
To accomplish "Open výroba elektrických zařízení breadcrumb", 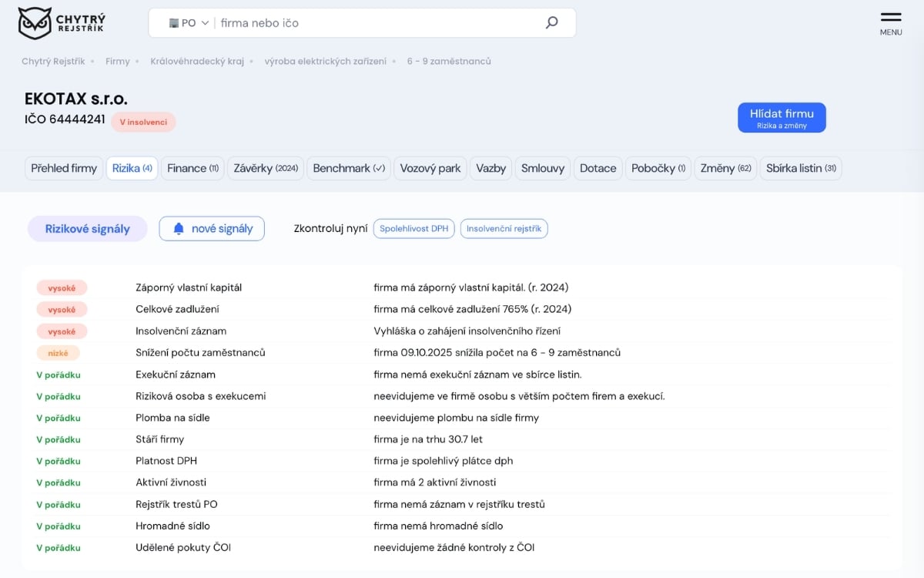I will coord(326,61).
